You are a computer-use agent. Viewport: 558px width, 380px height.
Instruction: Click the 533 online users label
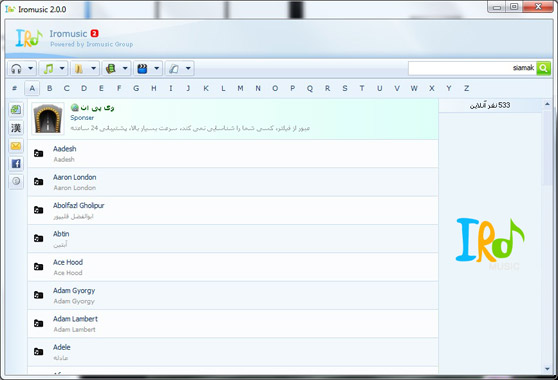click(490, 105)
